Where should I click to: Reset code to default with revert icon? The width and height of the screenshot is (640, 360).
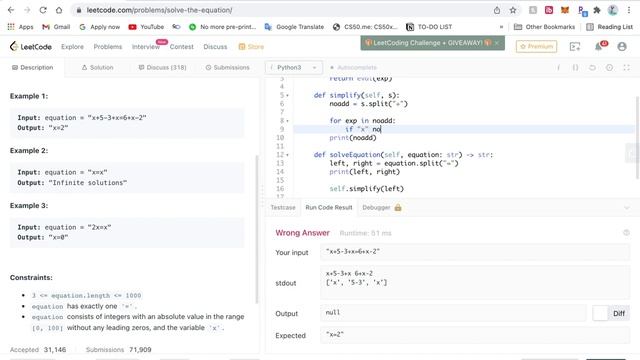click(592, 67)
